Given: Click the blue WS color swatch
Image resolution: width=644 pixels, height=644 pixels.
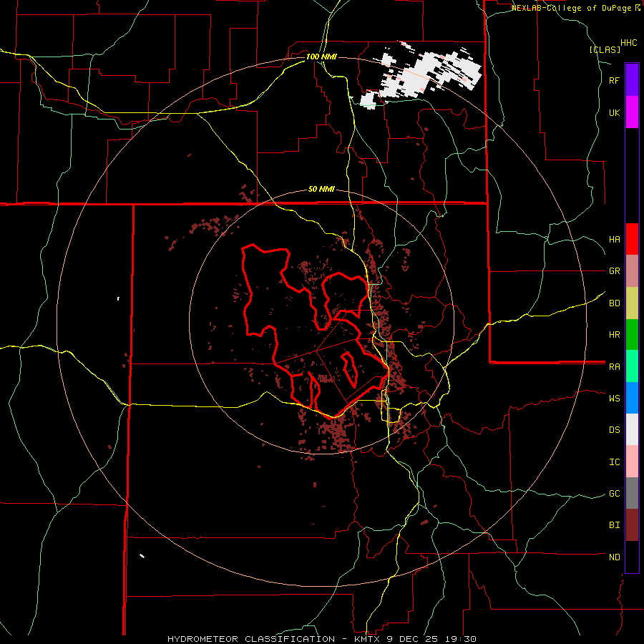Looking at the screenshot, I should point(632,398).
